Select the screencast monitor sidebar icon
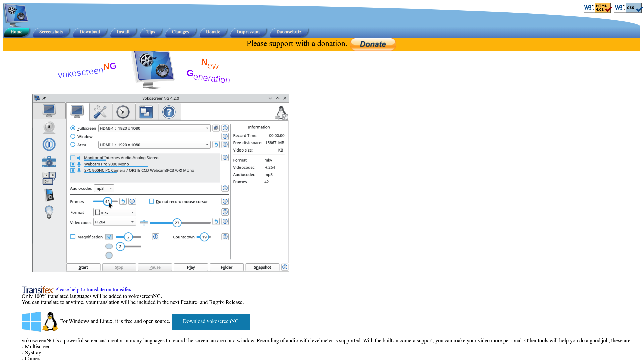Viewport: 644px width, 362px height. tap(49, 111)
